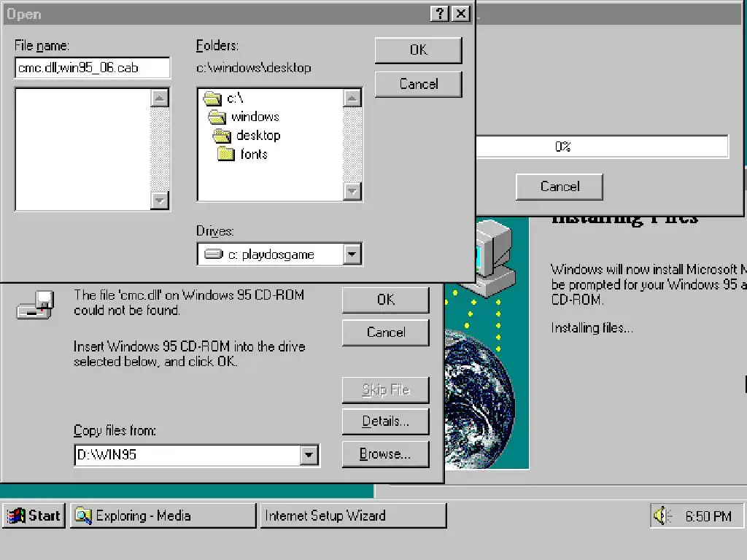Click the windows open folder icon

pos(217,117)
